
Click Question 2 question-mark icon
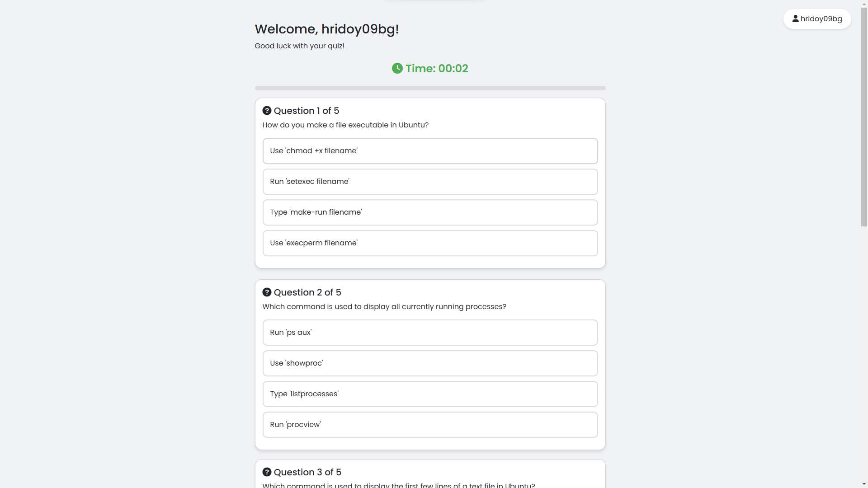[x=267, y=292]
